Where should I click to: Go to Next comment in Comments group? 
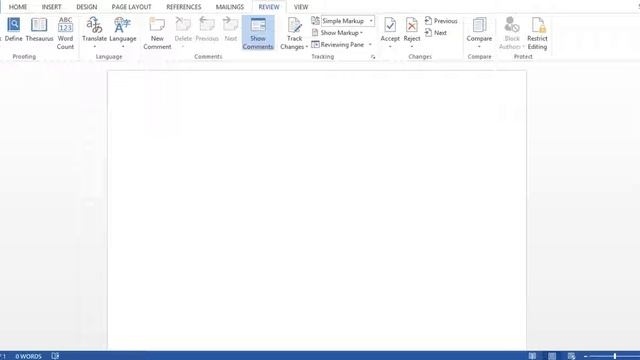231,30
